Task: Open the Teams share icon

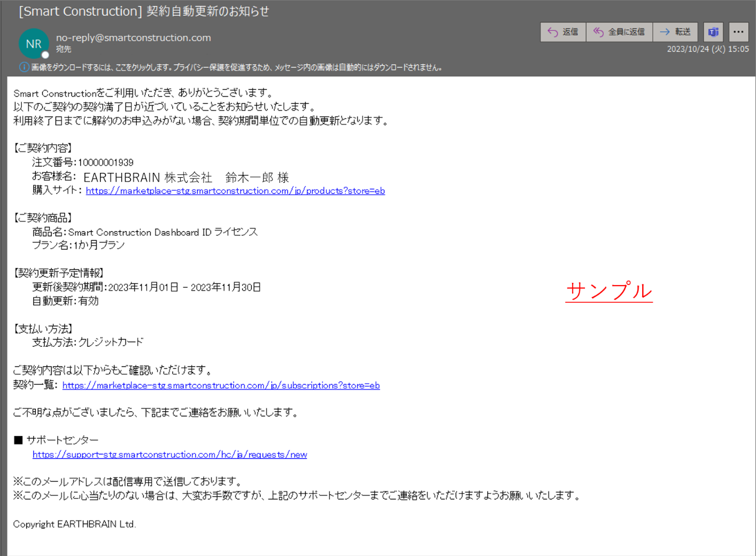Action: click(x=713, y=32)
